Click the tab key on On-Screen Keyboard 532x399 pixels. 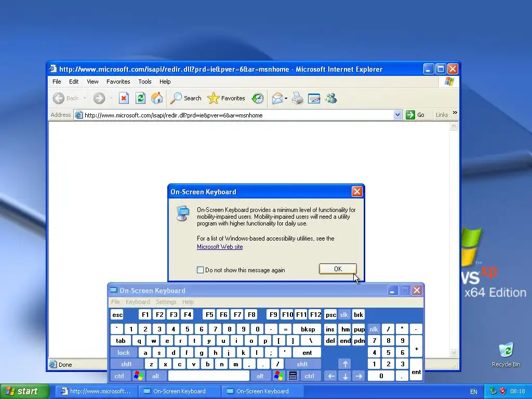[x=121, y=341]
